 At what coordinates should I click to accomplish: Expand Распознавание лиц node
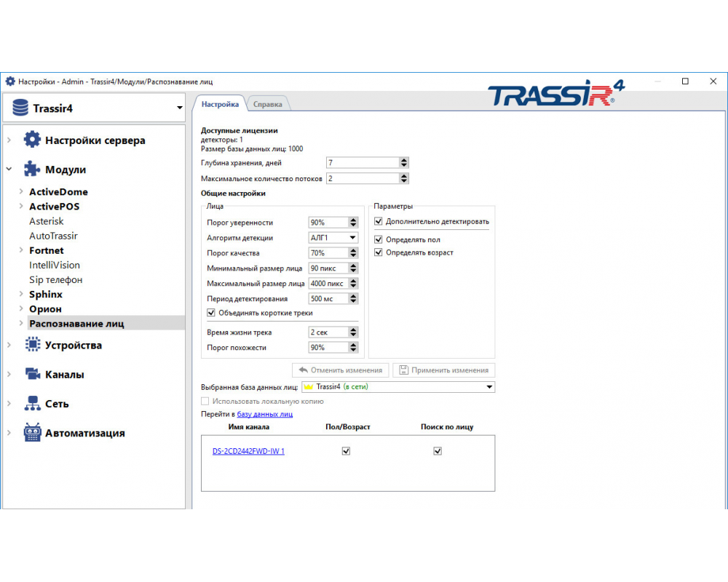coord(21,323)
